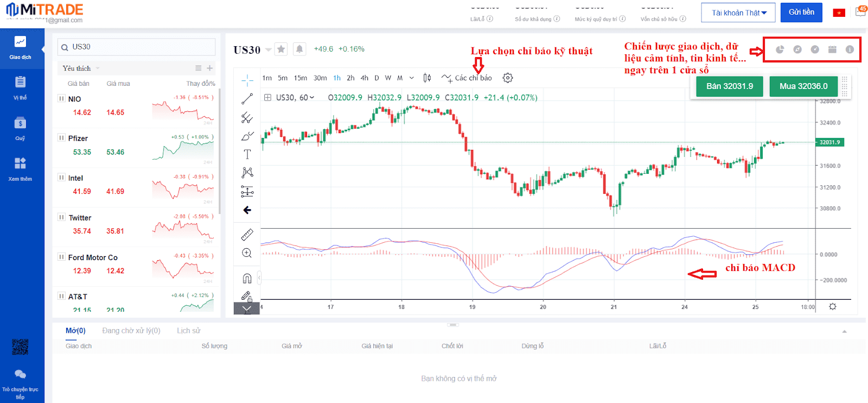Image resolution: width=868 pixels, height=403 pixels.
Task: Select the trend line drawing tool
Action: point(247,99)
